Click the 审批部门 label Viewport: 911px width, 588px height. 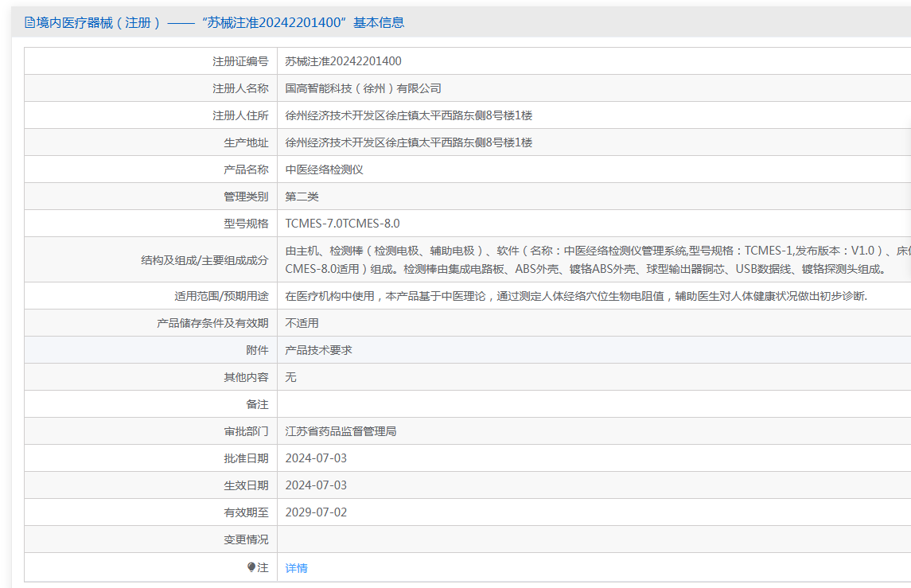pyautogui.click(x=247, y=431)
